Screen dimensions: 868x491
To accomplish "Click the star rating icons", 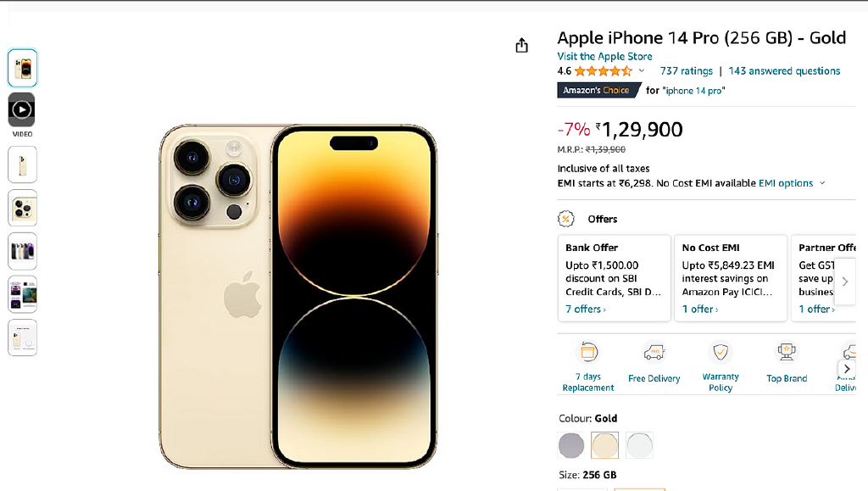I will [603, 71].
